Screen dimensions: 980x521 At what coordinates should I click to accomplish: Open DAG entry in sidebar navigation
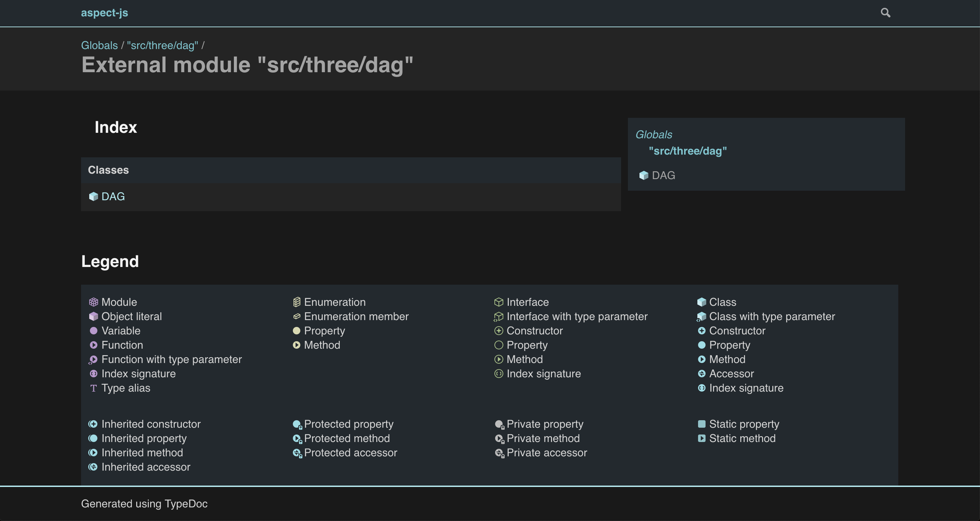pos(663,175)
